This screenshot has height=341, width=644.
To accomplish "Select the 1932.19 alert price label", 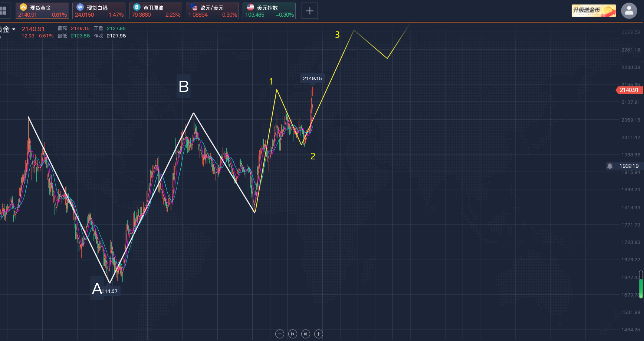I will point(629,166).
